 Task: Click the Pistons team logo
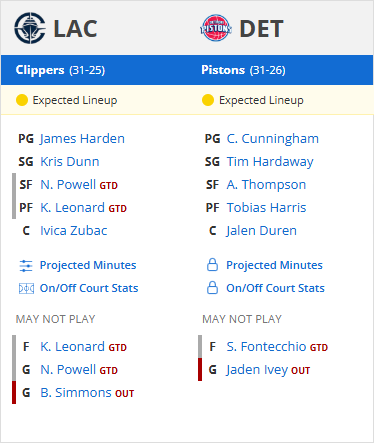click(216, 28)
